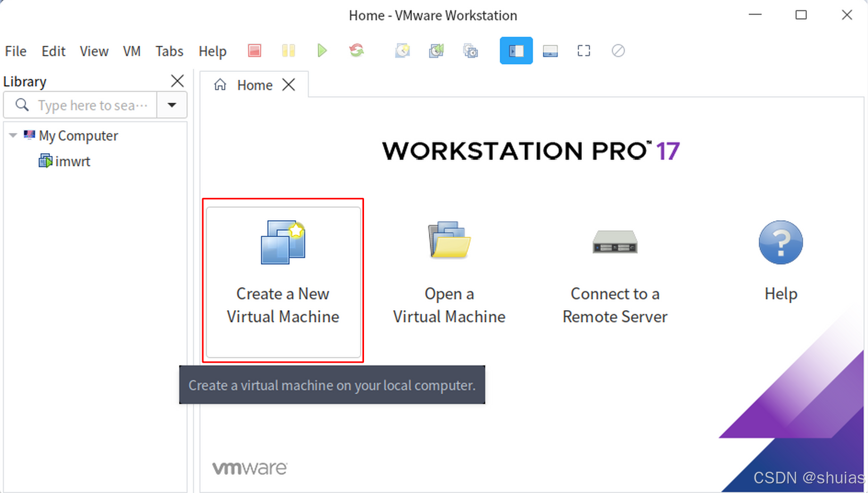The width and height of the screenshot is (868, 493).
Task: Enter full screen mode toolbar icon
Action: point(584,51)
